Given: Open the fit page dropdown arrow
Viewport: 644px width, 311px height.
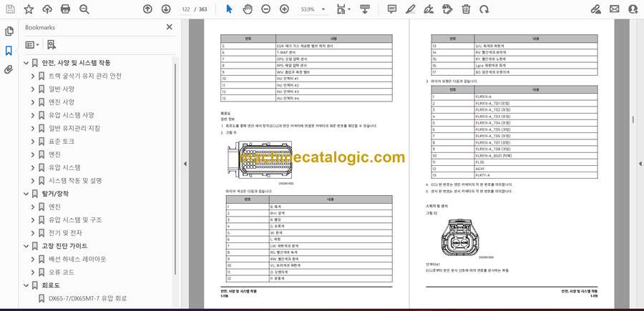Looking at the screenshot, I should click(x=348, y=9).
